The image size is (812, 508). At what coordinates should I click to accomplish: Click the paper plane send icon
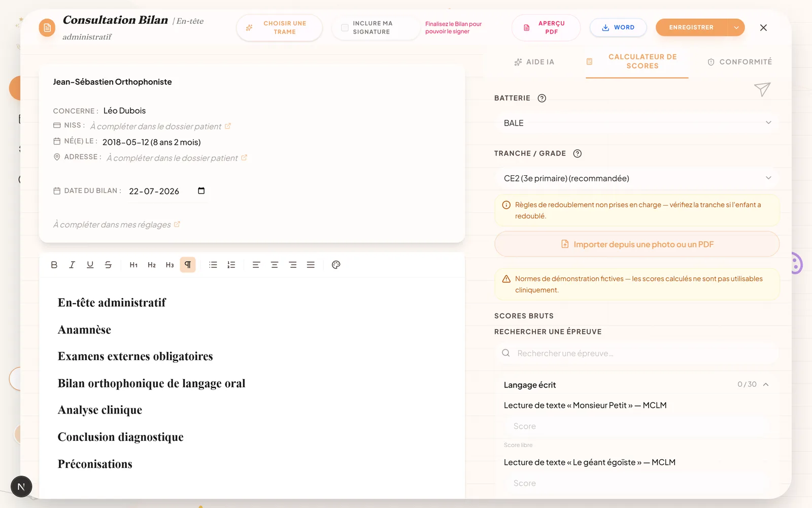pos(762,89)
